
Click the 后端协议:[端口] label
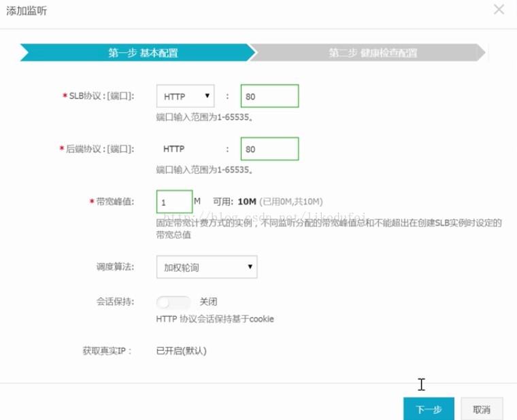[100, 149]
